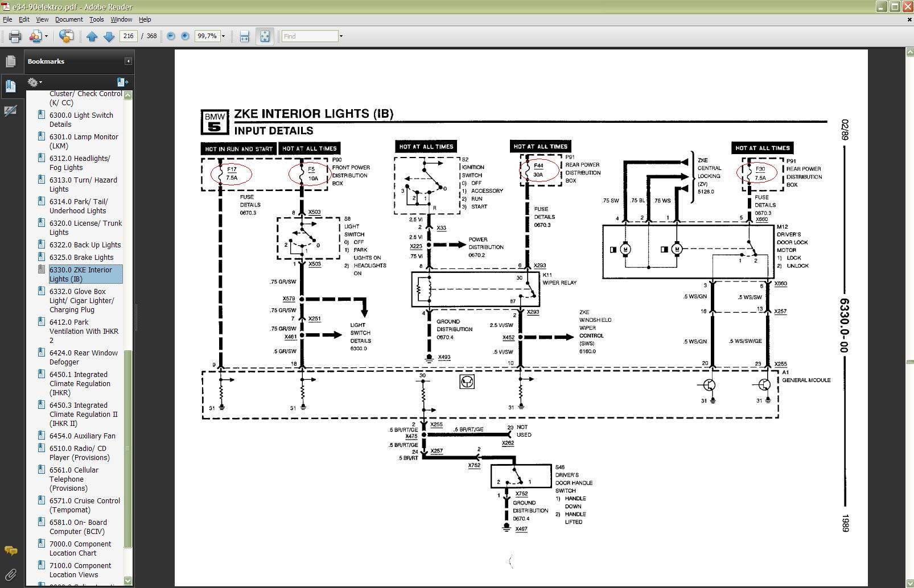This screenshot has height=588, width=914.
Task: Open the Edit menu
Action: 24,19
